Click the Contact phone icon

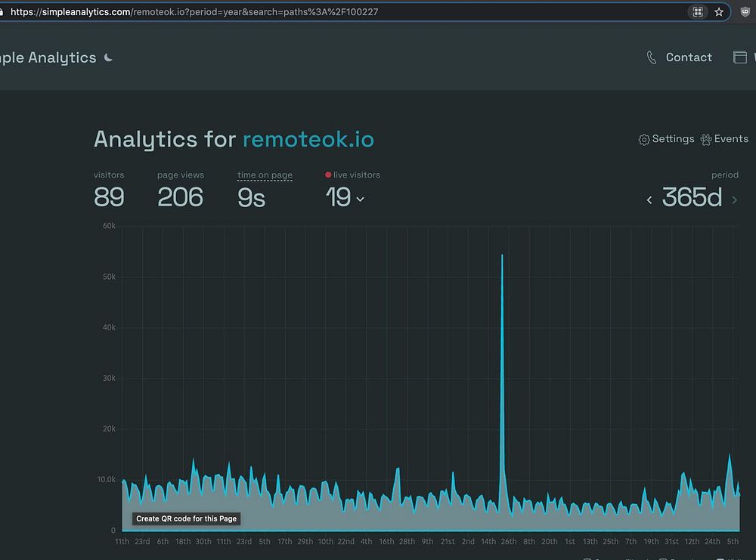pos(652,57)
